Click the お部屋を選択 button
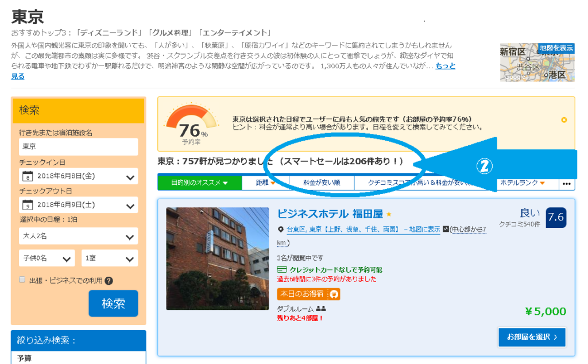The height and width of the screenshot is (364, 588). pos(532,337)
